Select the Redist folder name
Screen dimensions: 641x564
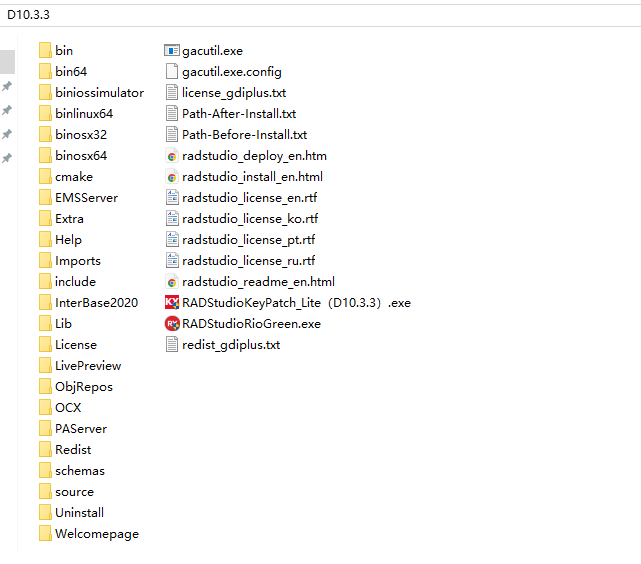73,450
